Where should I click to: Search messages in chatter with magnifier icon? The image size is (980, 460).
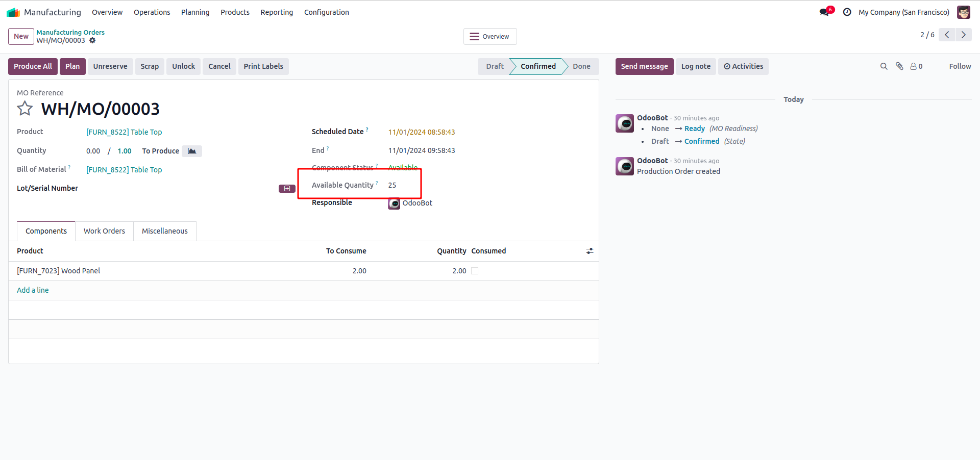pyautogui.click(x=884, y=66)
